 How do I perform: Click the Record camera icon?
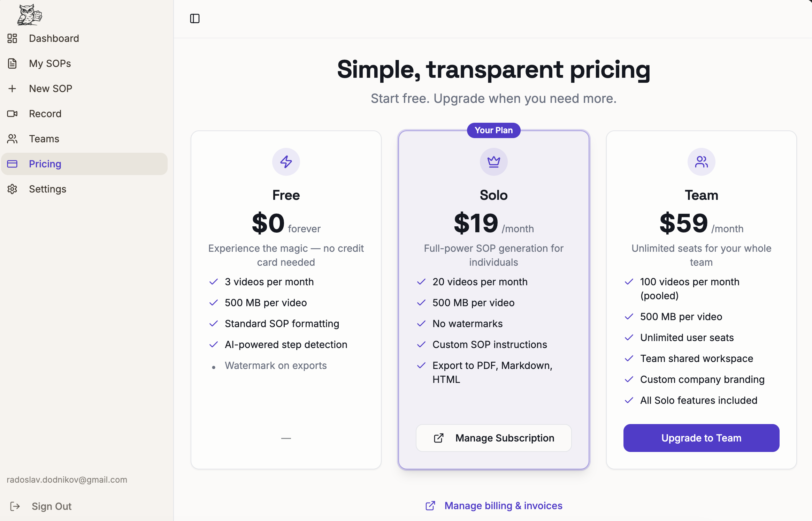(x=12, y=114)
